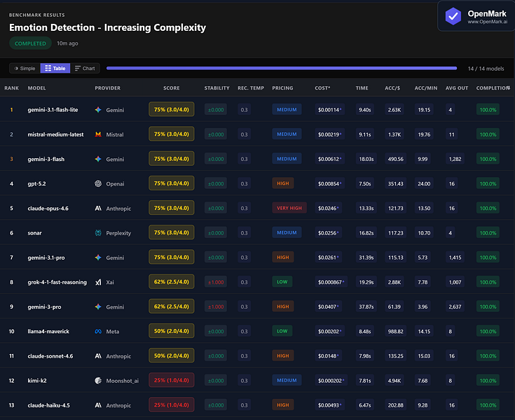Sort by the REC. TEMP column header
Image resolution: width=515 pixels, height=420 pixels.
[x=251, y=88]
